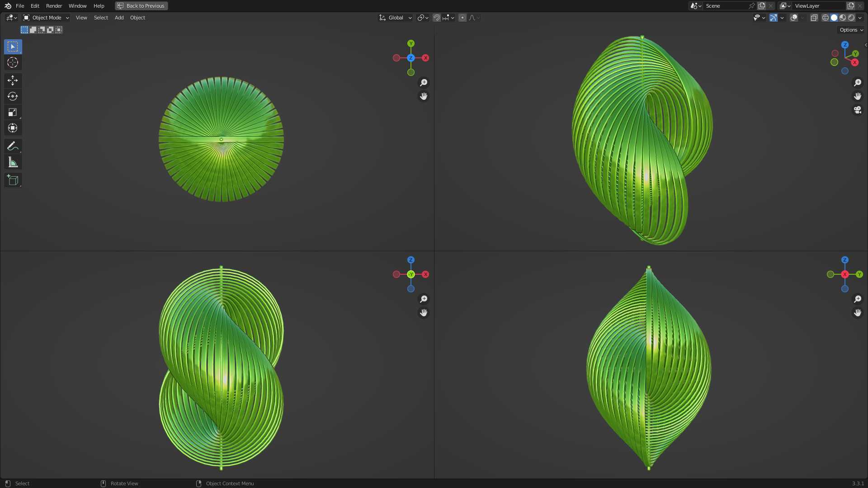Open object type visibility dropdown

pos(759,18)
